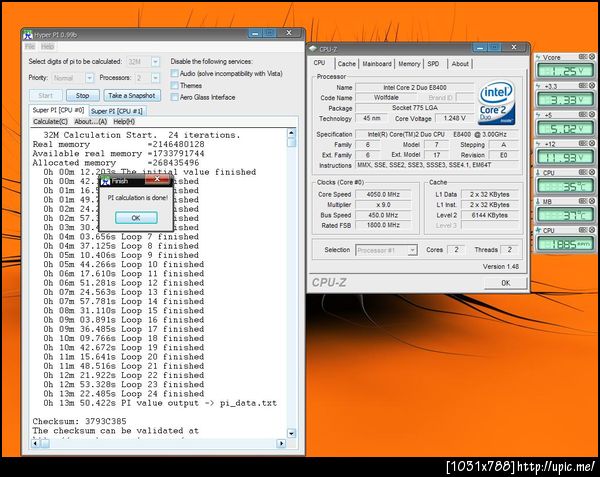The width and height of the screenshot is (600, 477).
Task: Open the Calculate(C) menu
Action: pos(50,122)
